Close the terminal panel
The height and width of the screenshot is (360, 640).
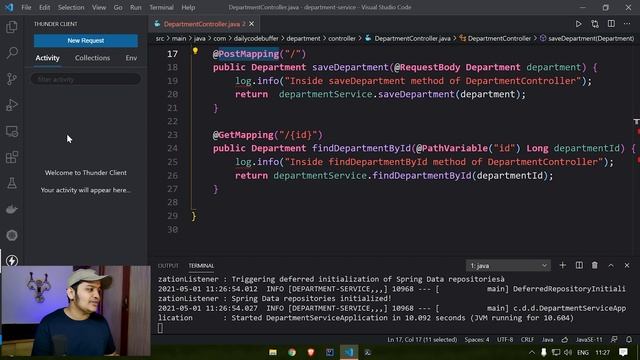[x=627, y=265]
